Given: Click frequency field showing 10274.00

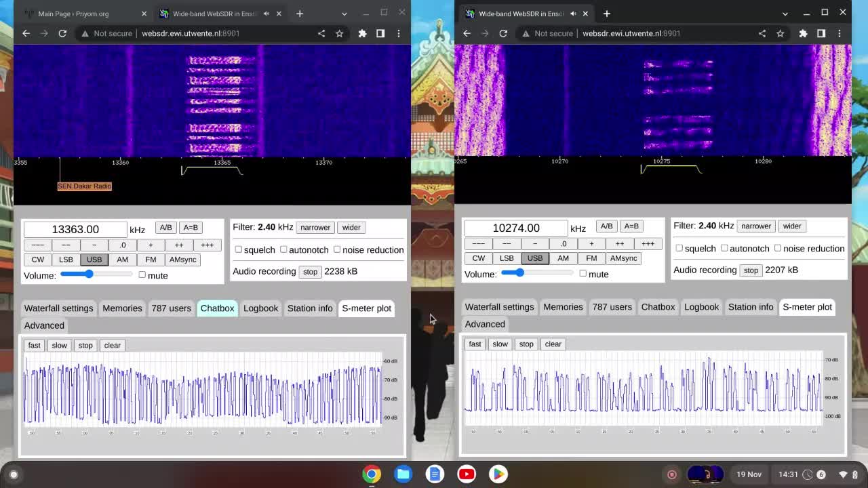Looking at the screenshot, I should pyautogui.click(x=516, y=228).
